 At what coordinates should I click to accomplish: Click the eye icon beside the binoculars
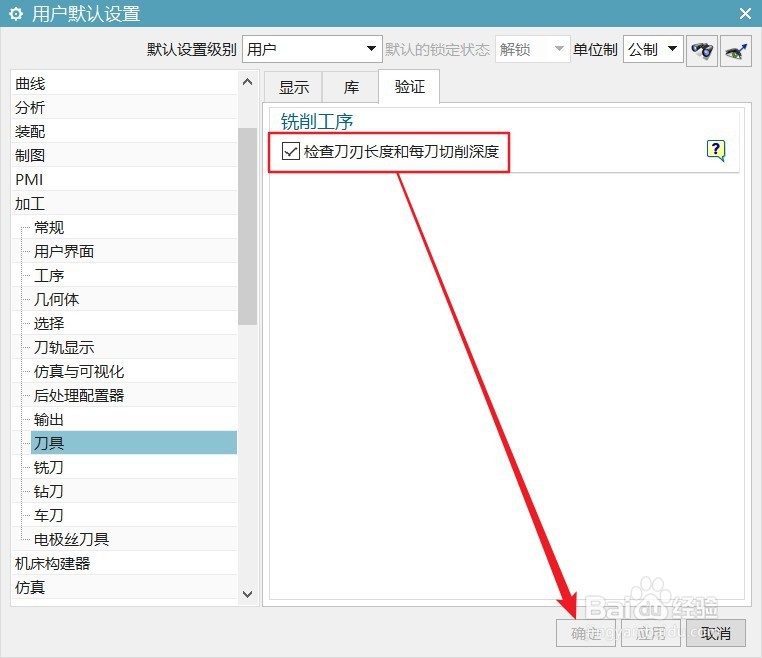pyautogui.click(x=736, y=50)
